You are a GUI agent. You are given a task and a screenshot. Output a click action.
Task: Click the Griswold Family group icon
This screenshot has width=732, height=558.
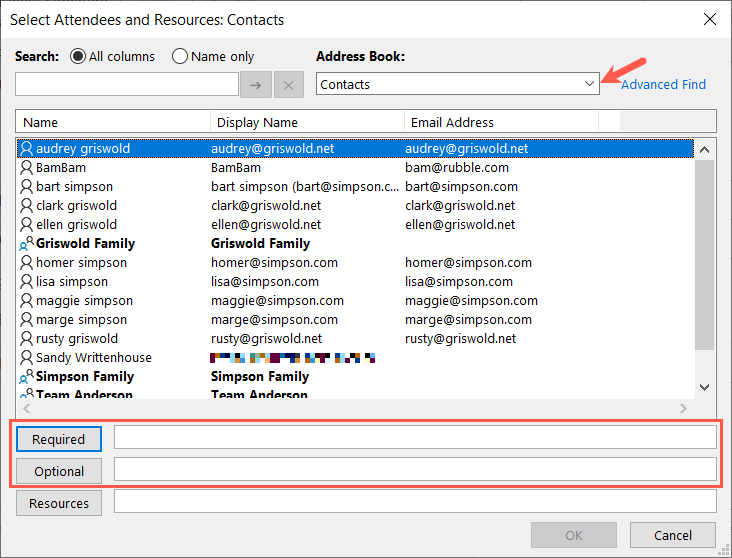26,243
